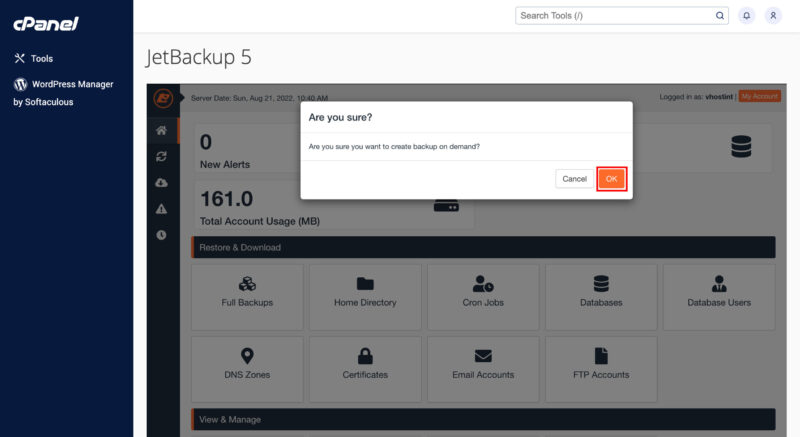This screenshot has height=437, width=800.
Task: Open the Cron Jobs tile
Action: click(483, 297)
